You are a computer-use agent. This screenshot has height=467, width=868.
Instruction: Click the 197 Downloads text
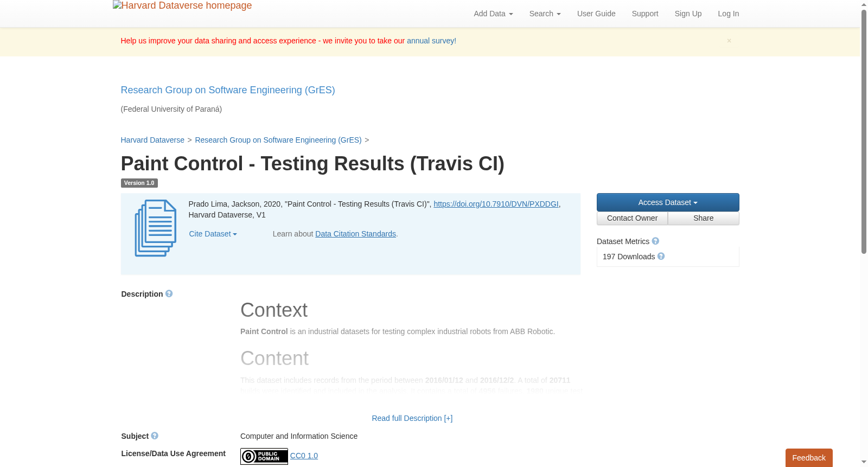pos(629,257)
